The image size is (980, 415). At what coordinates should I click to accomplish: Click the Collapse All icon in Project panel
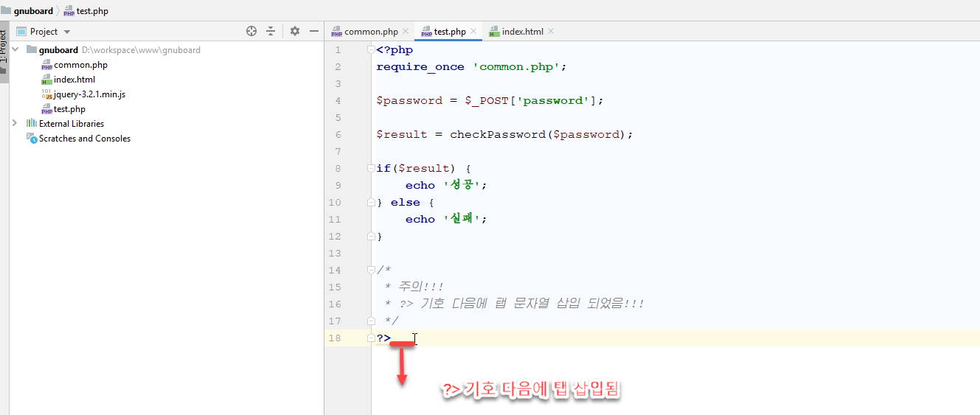click(x=271, y=31)
